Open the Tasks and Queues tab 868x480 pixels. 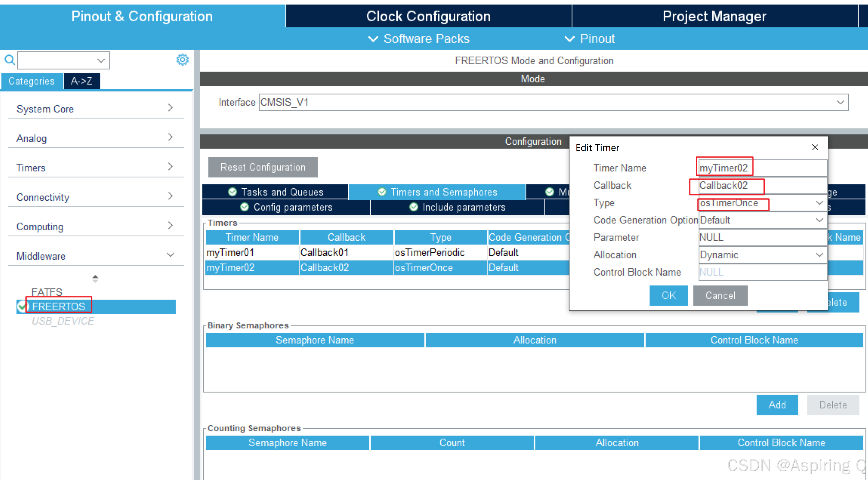pyautogui.click(x=275, y=192)
